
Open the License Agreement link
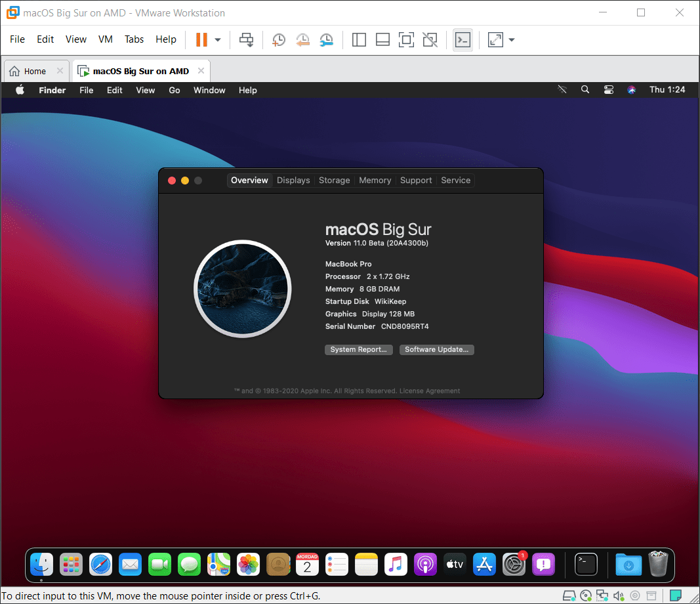point(430,391)
